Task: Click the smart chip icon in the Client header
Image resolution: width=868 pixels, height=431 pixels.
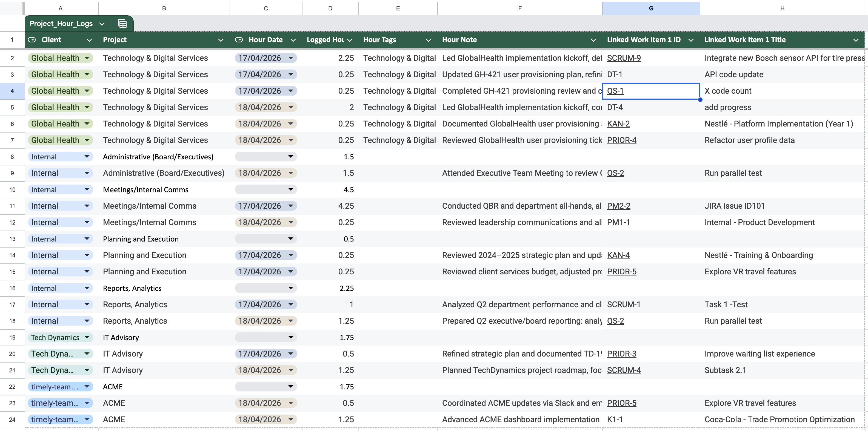Action: point(32,39)
